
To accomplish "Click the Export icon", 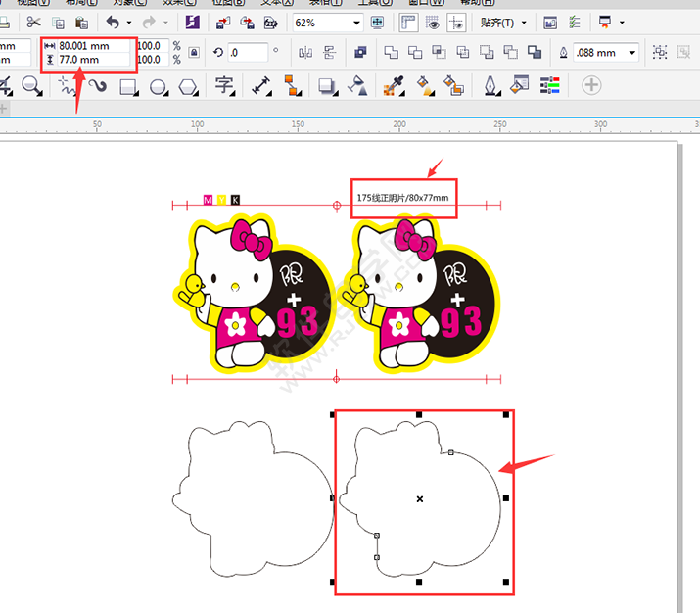I will click(247, 23).
